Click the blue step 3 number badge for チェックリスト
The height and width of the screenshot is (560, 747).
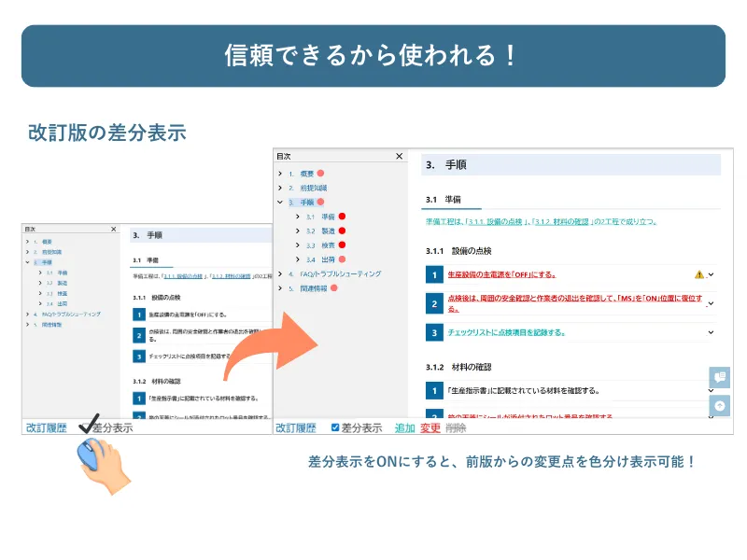(x=433, y=332)
